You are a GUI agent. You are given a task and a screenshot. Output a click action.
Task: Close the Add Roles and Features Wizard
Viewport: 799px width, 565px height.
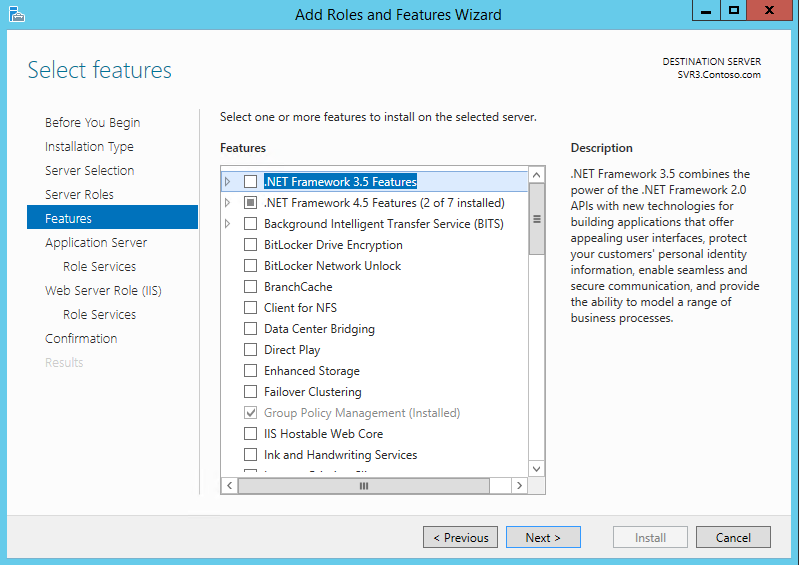coord(769,10)
